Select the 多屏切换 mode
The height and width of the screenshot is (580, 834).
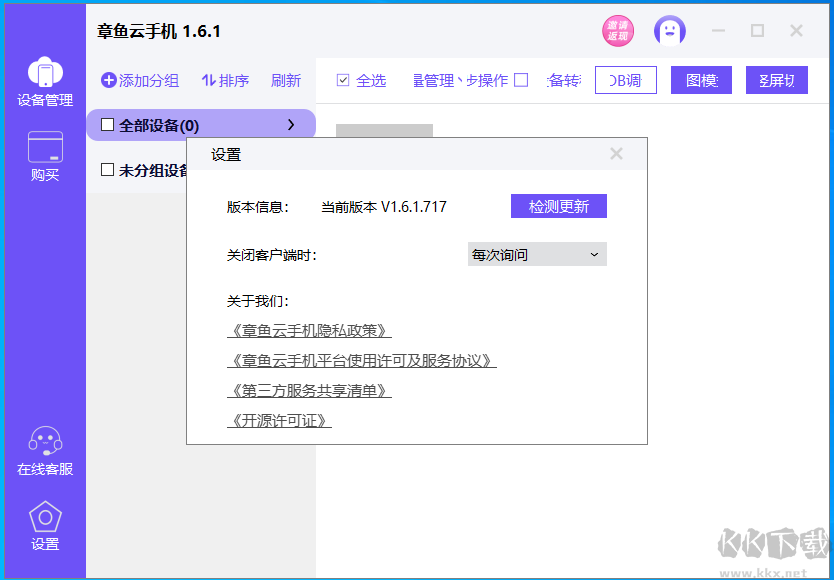click(x=776, y=79)
